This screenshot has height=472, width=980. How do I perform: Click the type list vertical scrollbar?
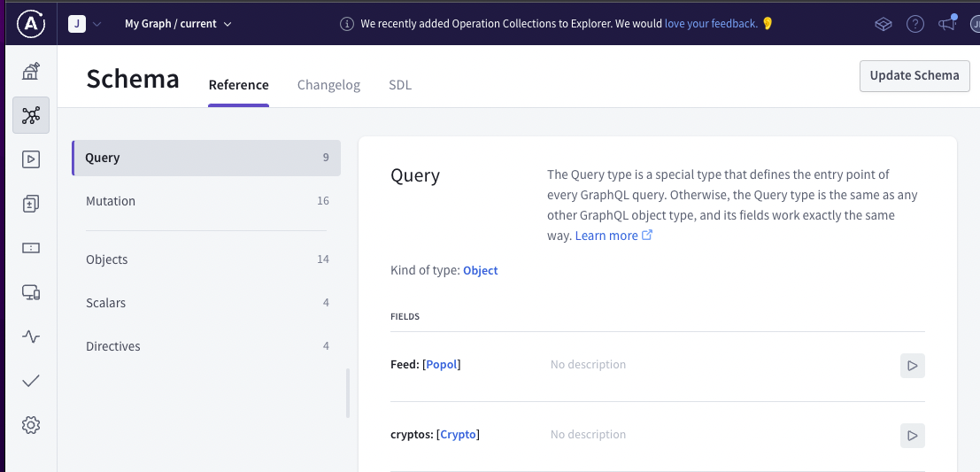click(x=348, y=393)
